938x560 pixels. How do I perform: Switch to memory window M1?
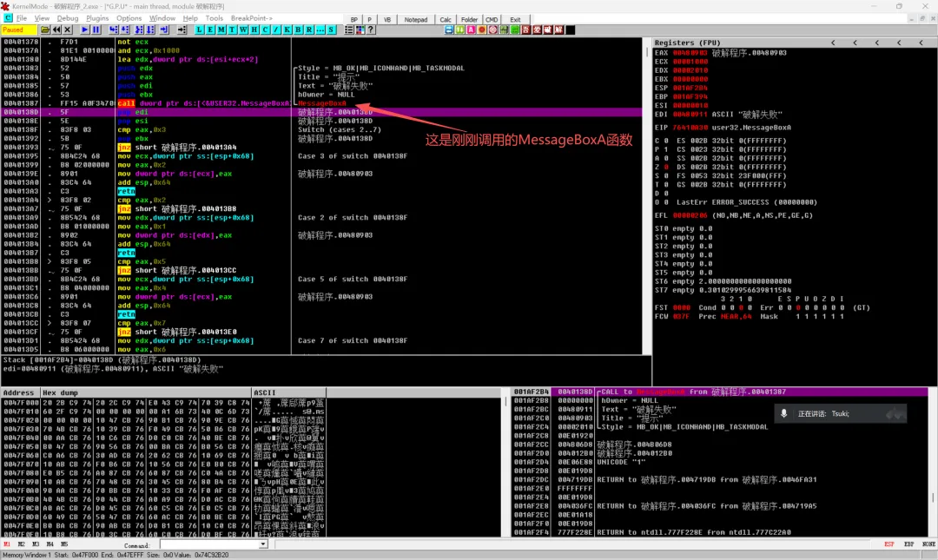point(7,544)
